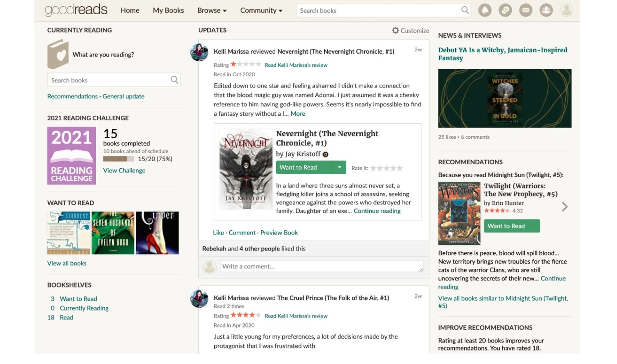Open the Nevernight title in the book card
The width and height of the screenshot is (617, 364).
point(327,138)
